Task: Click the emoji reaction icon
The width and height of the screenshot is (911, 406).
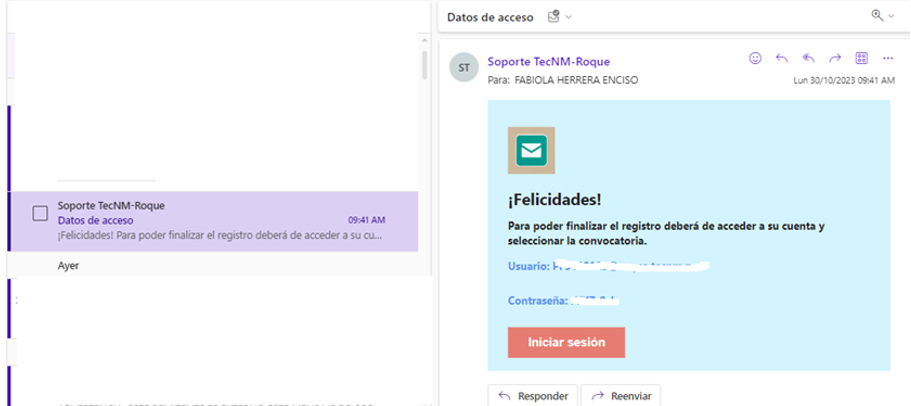Action: [x=755, y=58]
